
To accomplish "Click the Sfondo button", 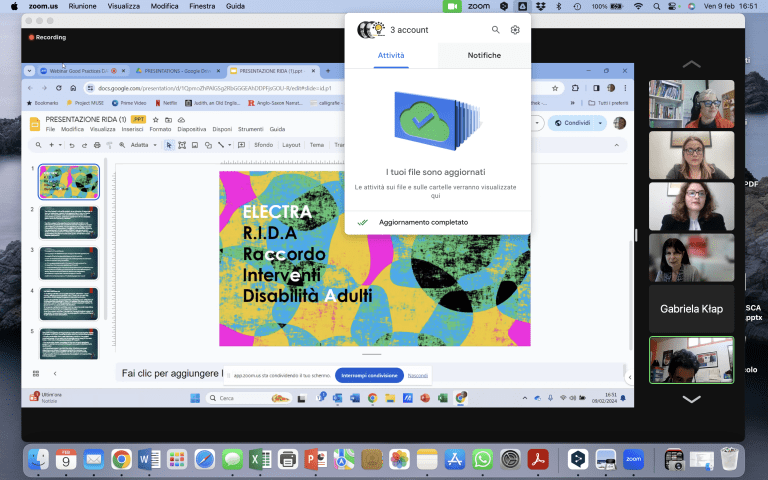I will click(264, 145).
